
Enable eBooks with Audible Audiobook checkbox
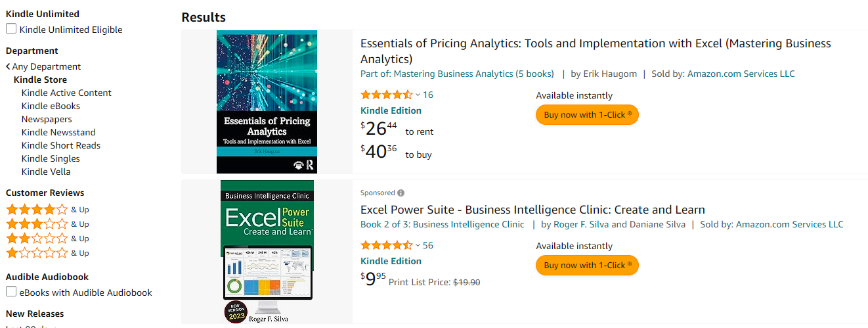(x=11, y=291)
